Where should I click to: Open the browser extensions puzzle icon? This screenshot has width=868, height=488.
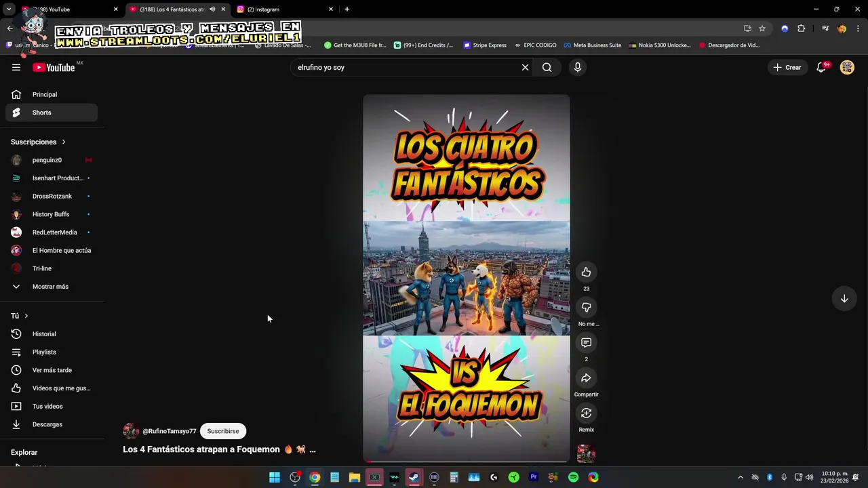coord(801,28)
